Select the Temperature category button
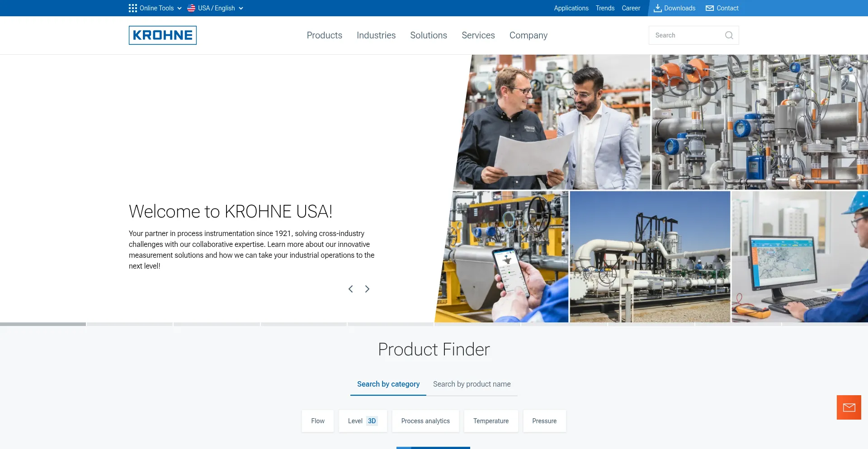The width and height of the screenshot is (868, 449). (491, 421)
